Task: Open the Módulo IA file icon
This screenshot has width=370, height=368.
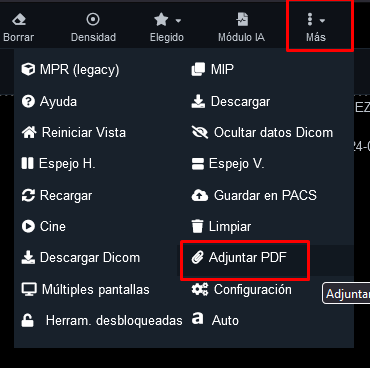Action: pos(242,20)
